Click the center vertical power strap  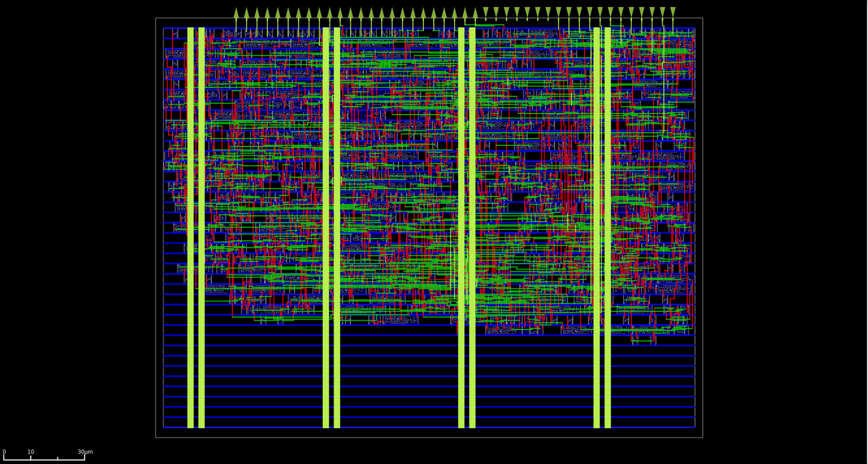462,233
